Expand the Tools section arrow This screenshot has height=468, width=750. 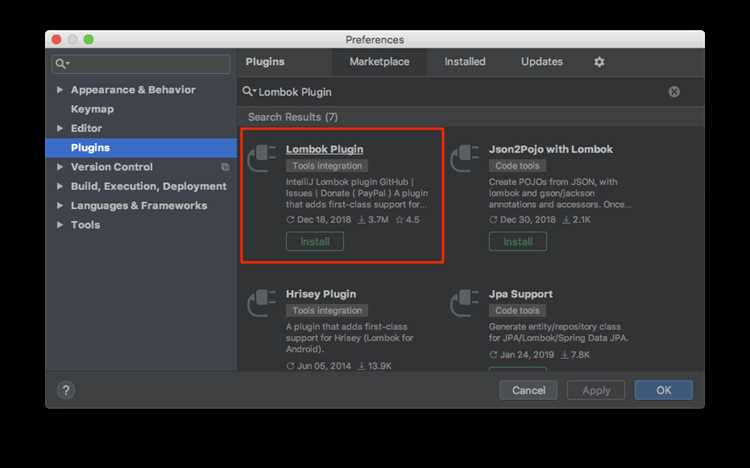coord(59,225)
